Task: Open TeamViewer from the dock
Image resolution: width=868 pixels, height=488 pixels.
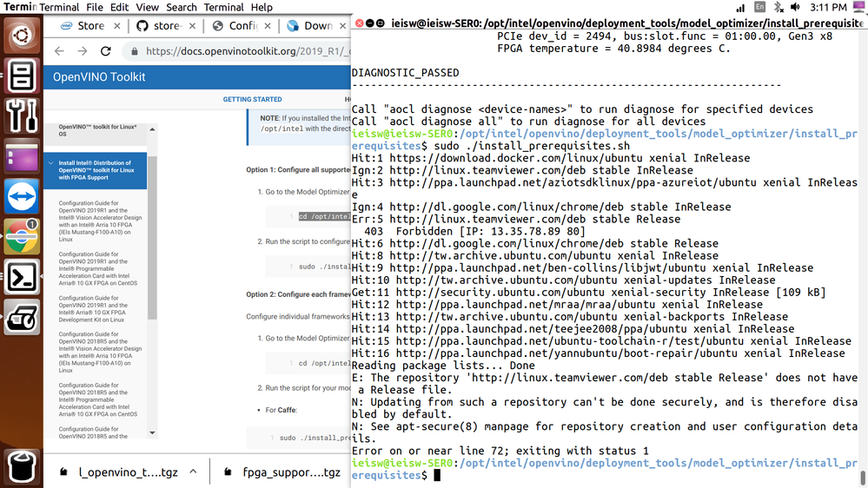Action: (x=22, y=196)
